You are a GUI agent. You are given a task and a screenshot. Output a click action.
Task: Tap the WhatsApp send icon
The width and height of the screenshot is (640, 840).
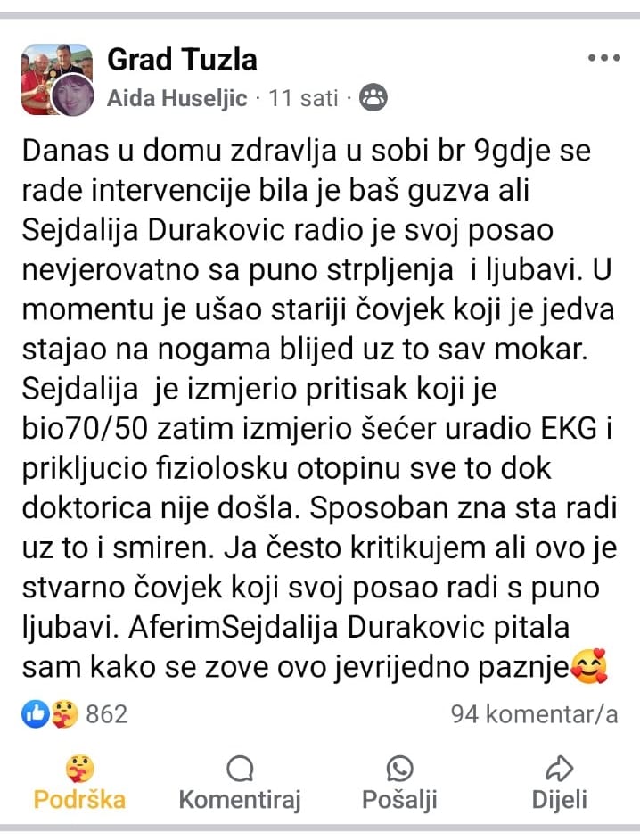pyautogui.click(x=399, y=770)
